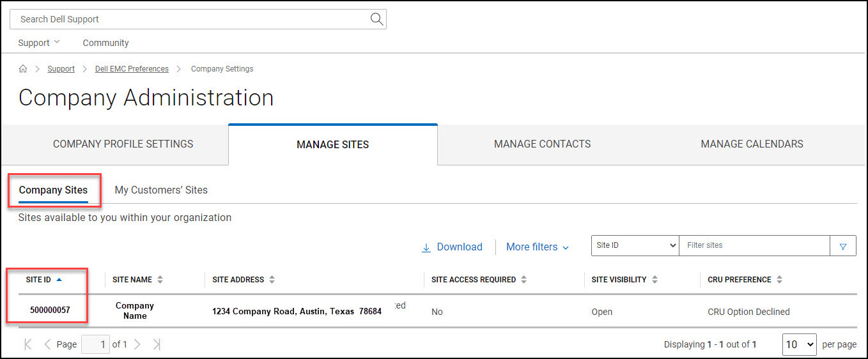Click the home breadcrumb icon
The image size is (868, 359).
pos(23,69)
